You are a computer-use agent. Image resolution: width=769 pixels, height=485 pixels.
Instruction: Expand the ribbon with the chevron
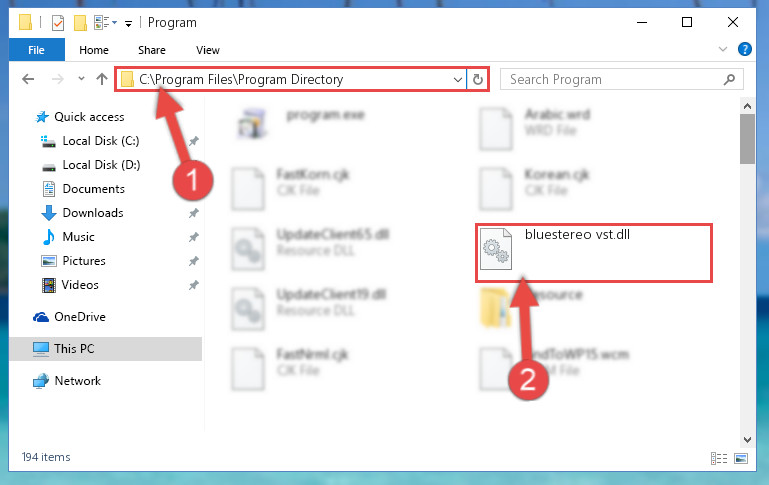(x=722, y=49)
